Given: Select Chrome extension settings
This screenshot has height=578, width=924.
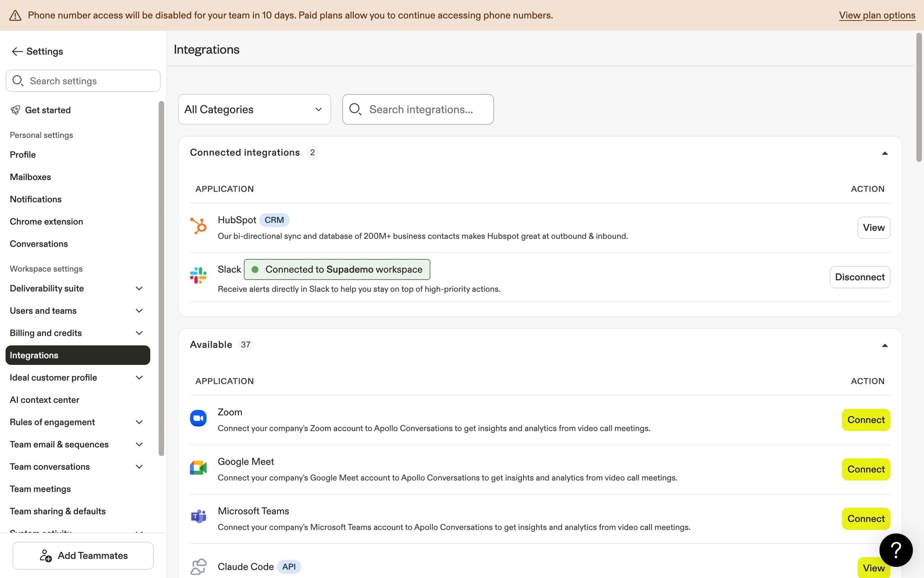Looking at the screenshot, I should click(46, 221).
